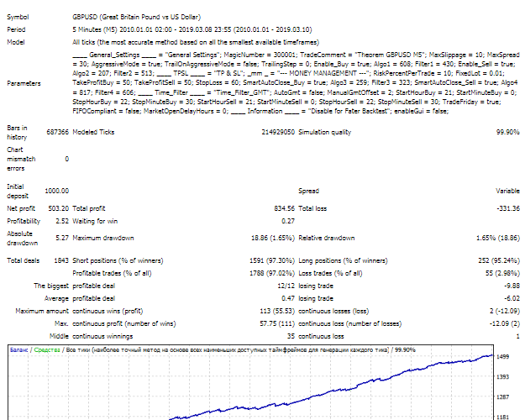Click the Initial deposit label
The width and height of the screenshot is (525, 420).
pyautogui.click(x=18, y=192)
